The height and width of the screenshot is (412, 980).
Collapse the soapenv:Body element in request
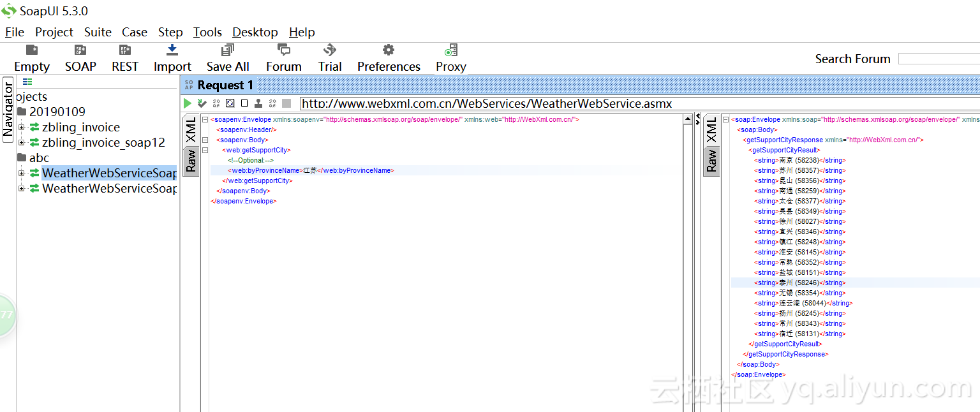[x=205, y=140]
